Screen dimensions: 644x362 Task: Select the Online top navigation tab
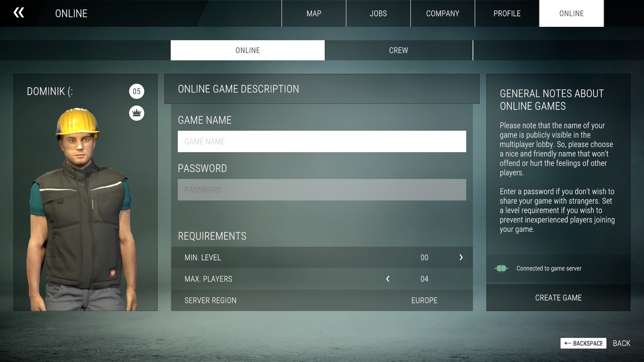coord(571,13)
